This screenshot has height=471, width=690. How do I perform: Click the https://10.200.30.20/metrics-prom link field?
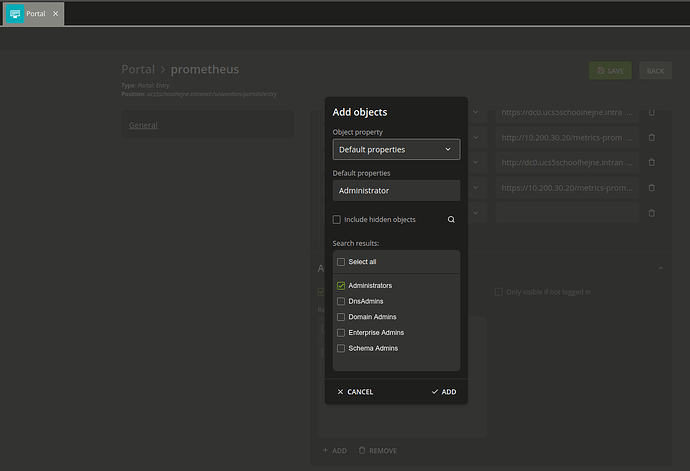(567, 188)
